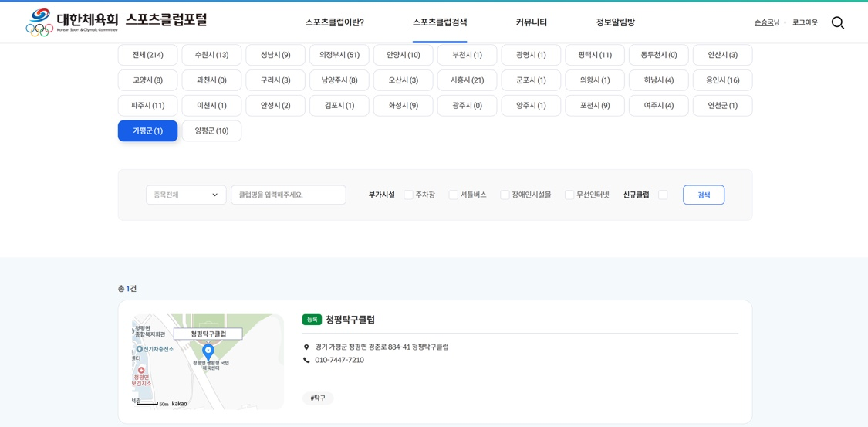Click the green 등록 badge
The image size is (868, 427).
pos(312,320)
